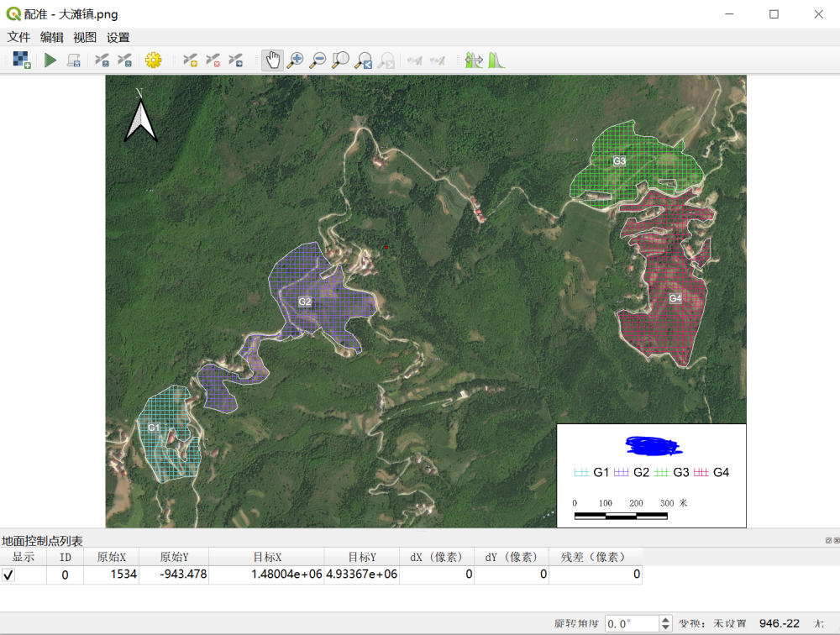Maximize the Georeferencer window
Viewport: 840px width, 635px height.
coord(774,14)
